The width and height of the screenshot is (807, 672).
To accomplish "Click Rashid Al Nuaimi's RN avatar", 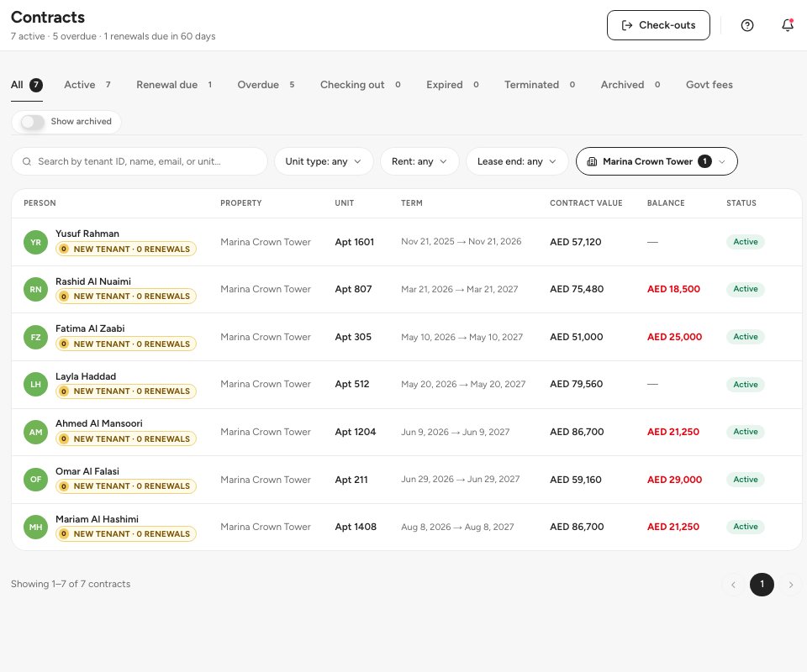I will 35,290.
